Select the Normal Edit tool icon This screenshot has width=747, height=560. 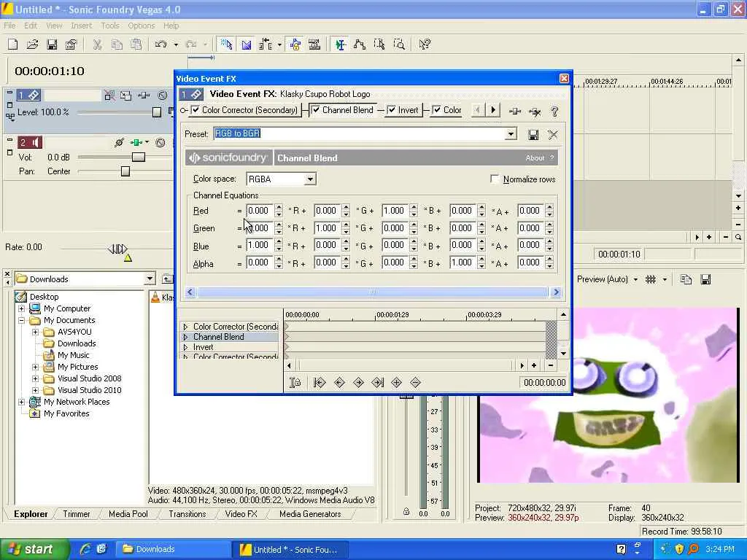340,44
